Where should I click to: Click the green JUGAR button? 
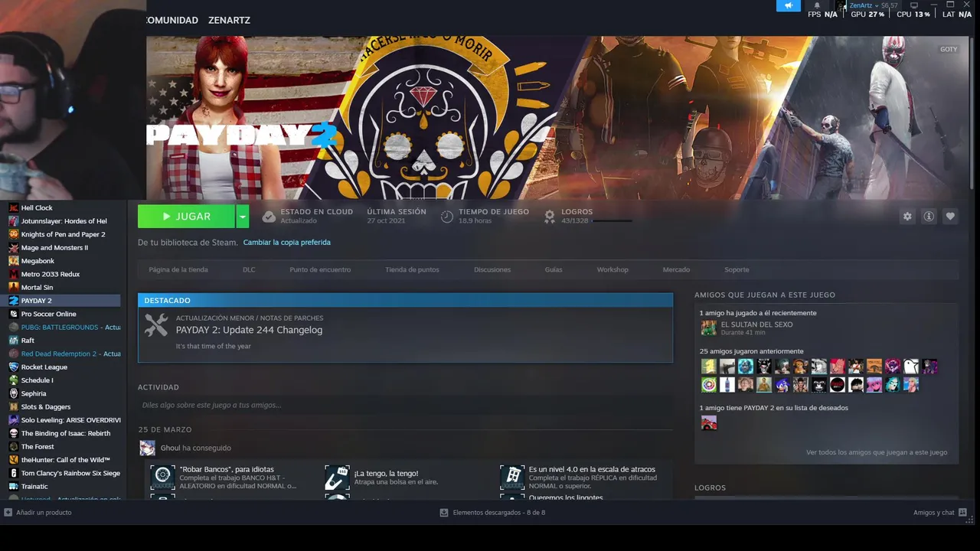[x=186, y=217]
